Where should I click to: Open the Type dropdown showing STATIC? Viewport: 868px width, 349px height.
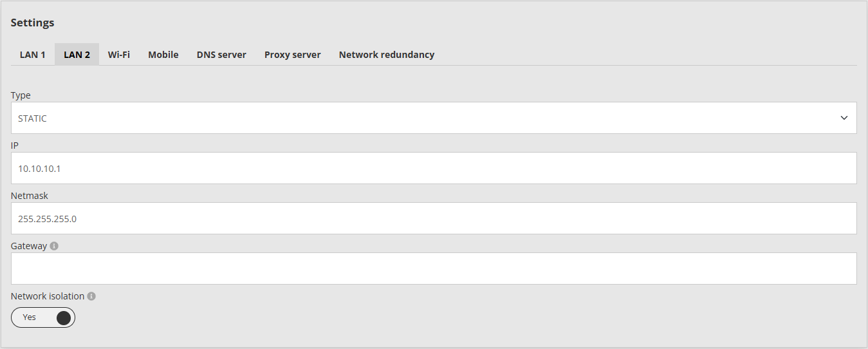pyautogui.click(x=434, y=118)
